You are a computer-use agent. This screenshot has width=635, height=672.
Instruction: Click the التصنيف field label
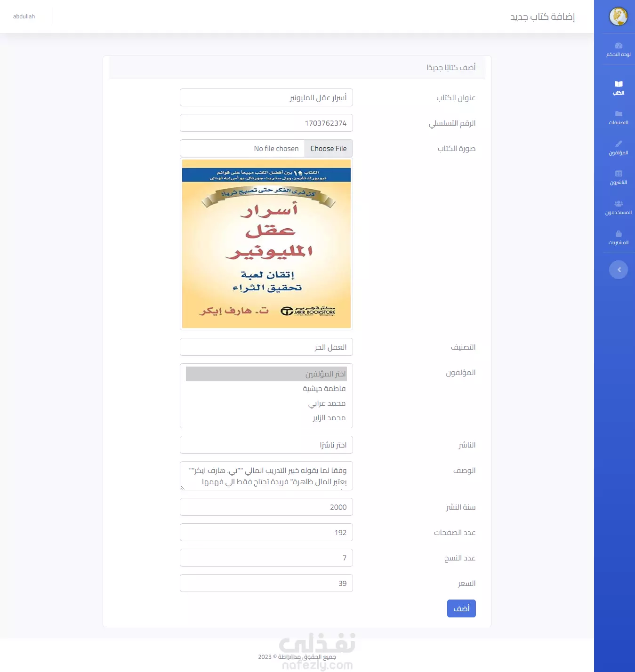pyautogui.click(x=463, y=347)
